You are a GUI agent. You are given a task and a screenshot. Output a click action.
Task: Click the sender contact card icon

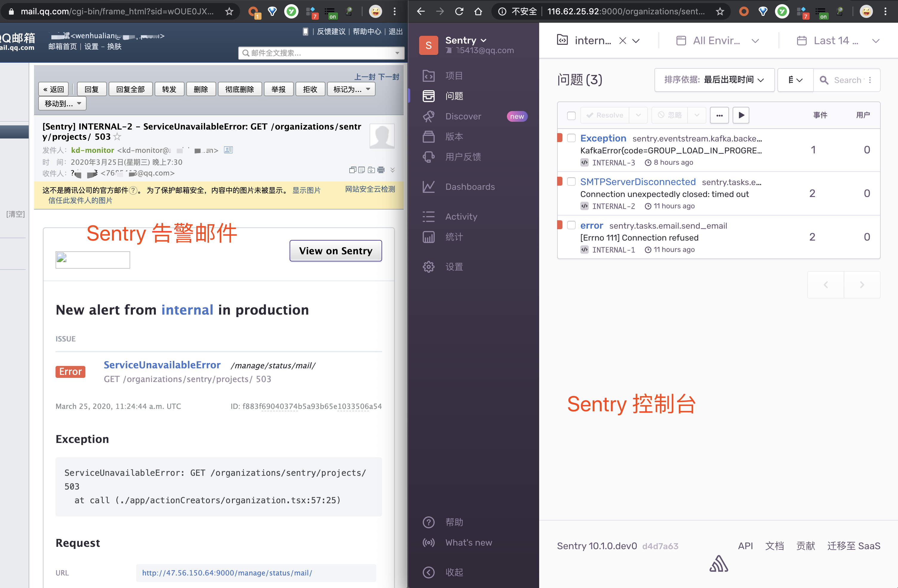pyautogui.click(x=228, y=150)
